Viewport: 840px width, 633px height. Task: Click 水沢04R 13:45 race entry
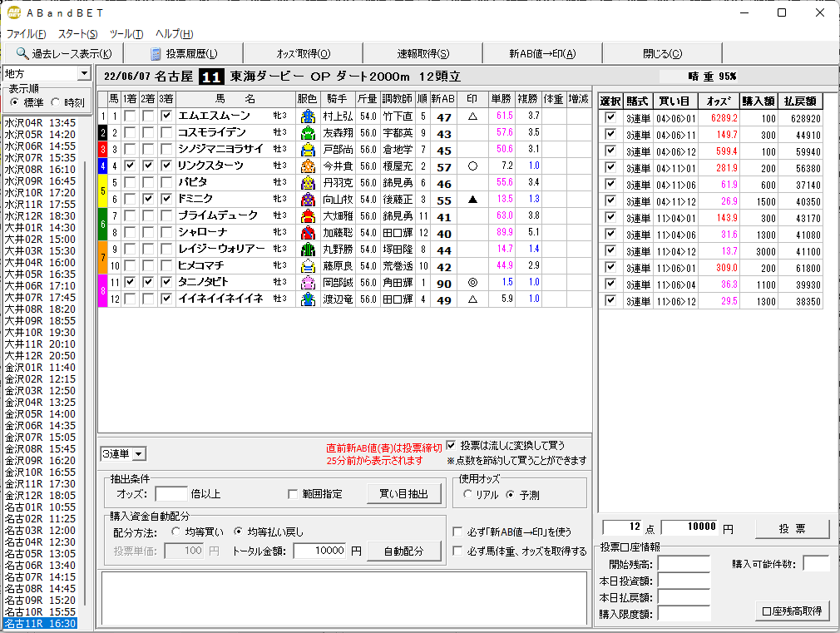tap(40, 123)
